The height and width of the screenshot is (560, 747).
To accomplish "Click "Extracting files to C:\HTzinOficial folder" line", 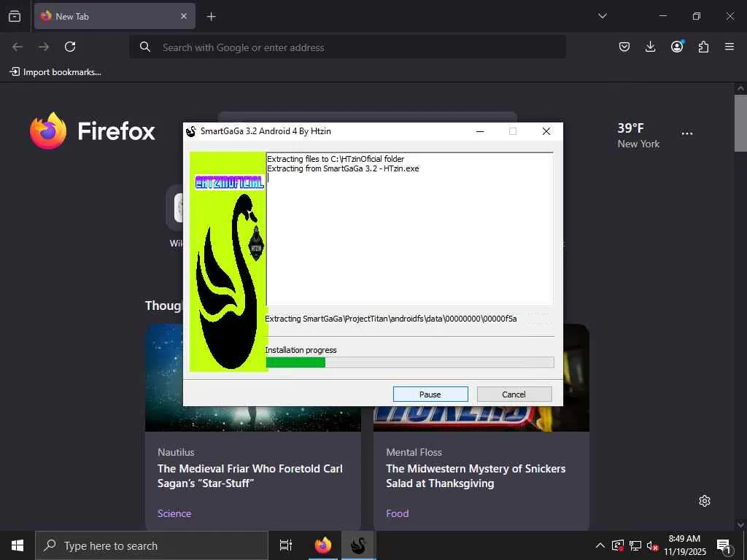I will (x=336, y=159).
